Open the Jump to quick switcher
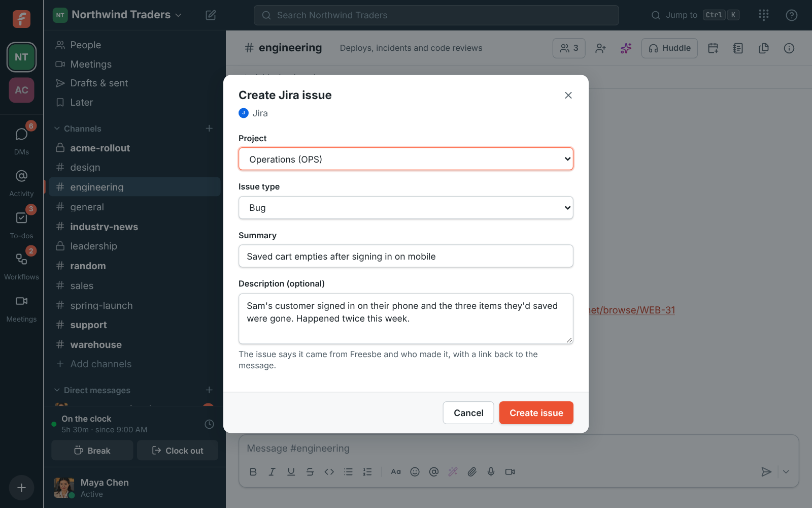This screenshot has height=508, width=812. (x=695, y=15)
